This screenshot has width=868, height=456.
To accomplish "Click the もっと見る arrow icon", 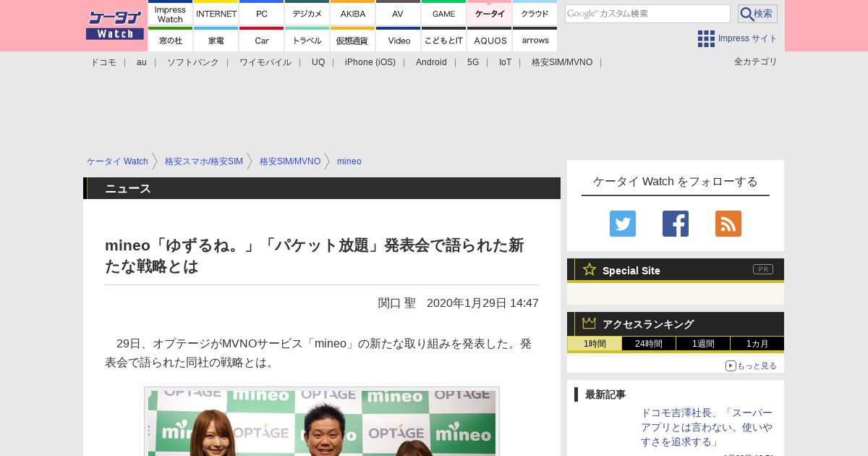I will click(731, 366).
